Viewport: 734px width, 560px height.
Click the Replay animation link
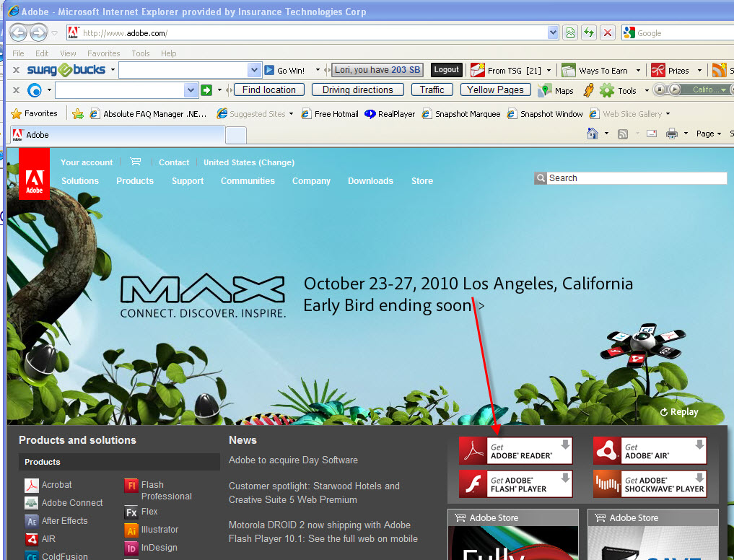coord(678,412)
